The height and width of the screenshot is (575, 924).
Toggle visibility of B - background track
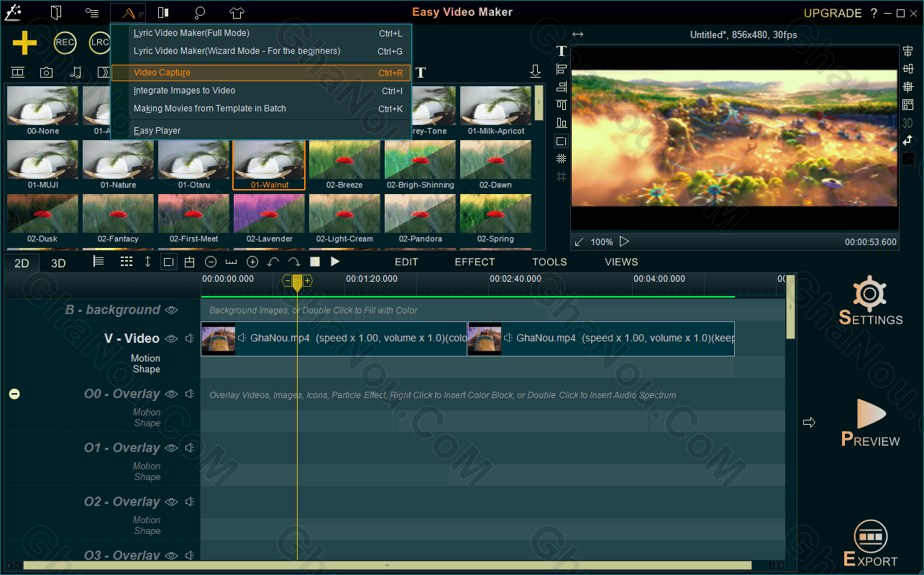coord(171,310)
